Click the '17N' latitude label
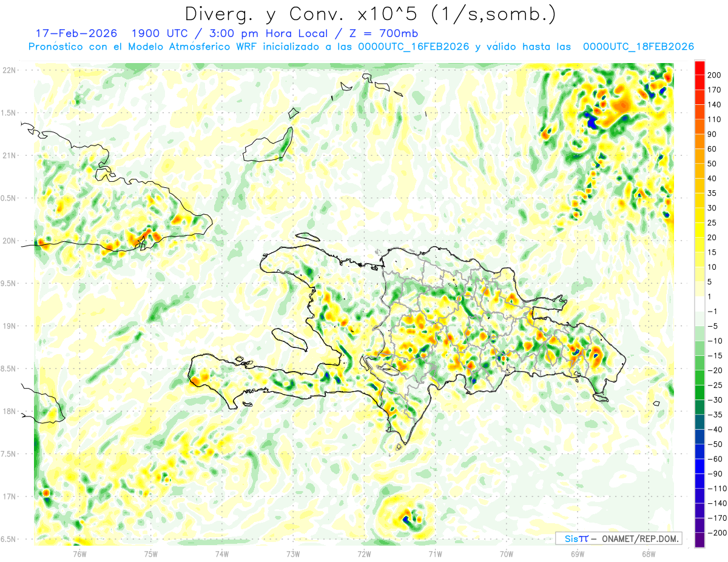The image size is (728, 562). [x=9, y=497]
